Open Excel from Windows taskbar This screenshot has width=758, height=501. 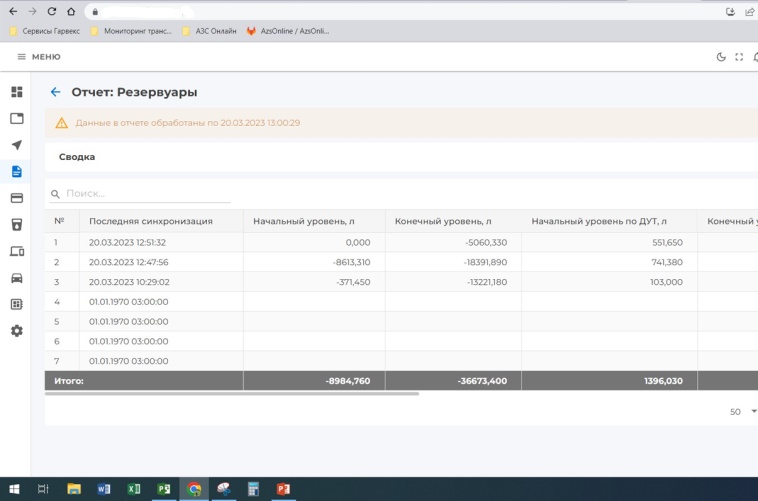[133, 489]
